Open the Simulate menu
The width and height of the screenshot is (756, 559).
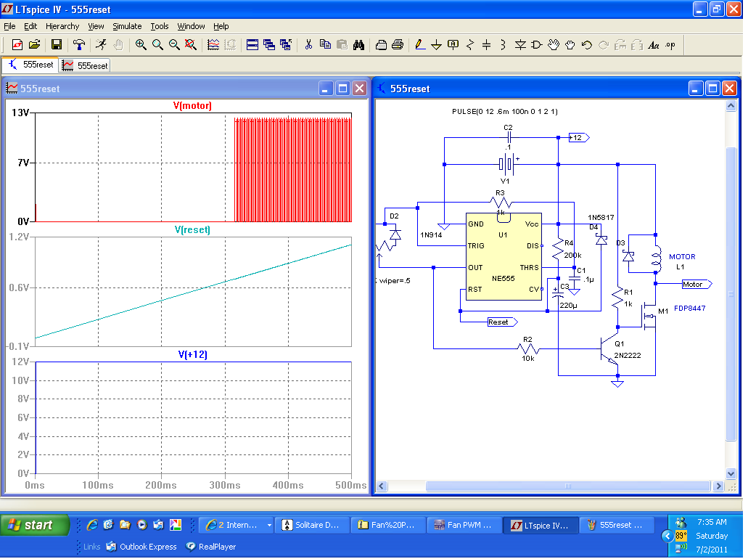point(127,26)
